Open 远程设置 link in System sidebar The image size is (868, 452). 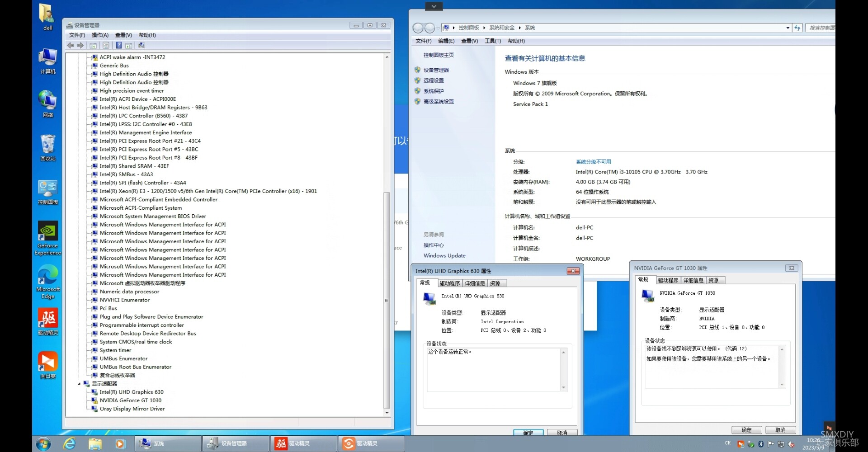coord(434,80)
